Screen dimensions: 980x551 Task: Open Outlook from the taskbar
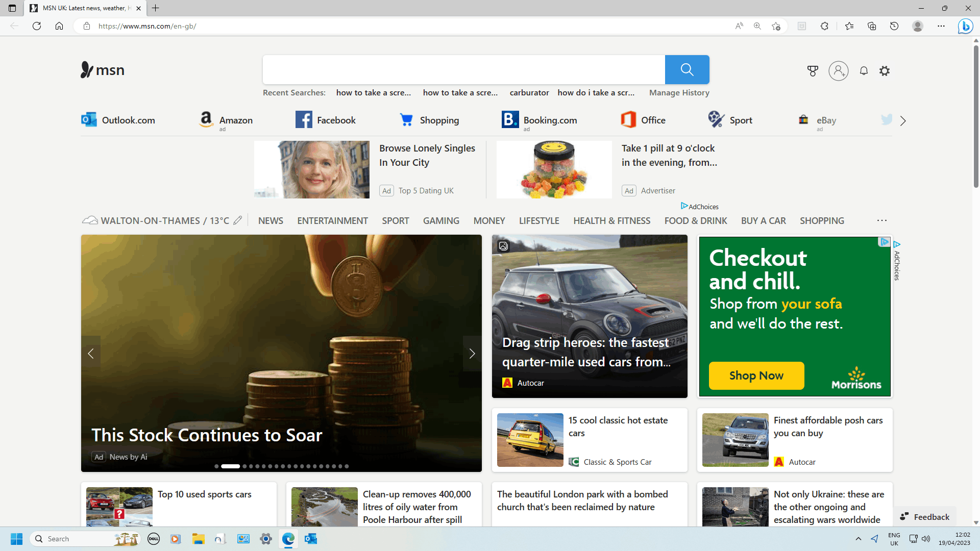[311, 538]
